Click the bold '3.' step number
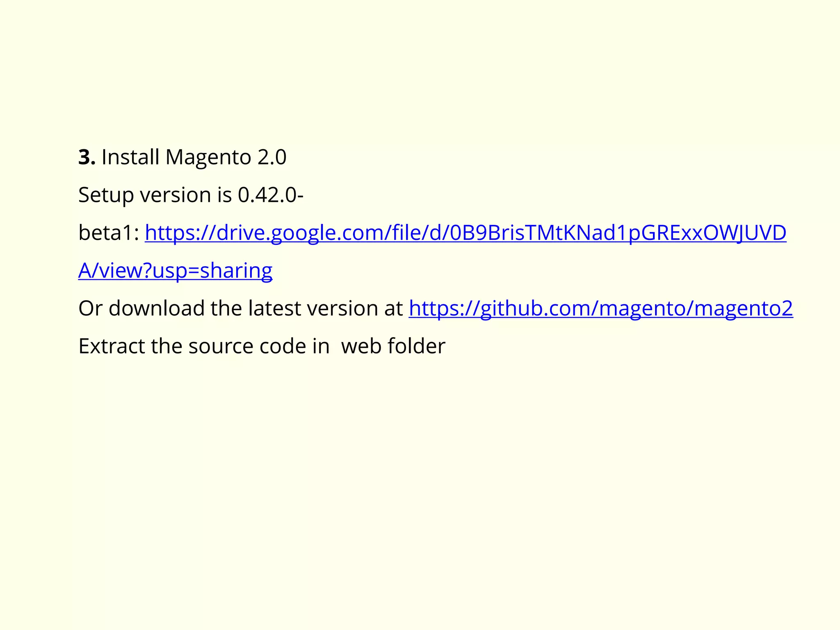This screenshot has width=840, height=630. (87, 157)
